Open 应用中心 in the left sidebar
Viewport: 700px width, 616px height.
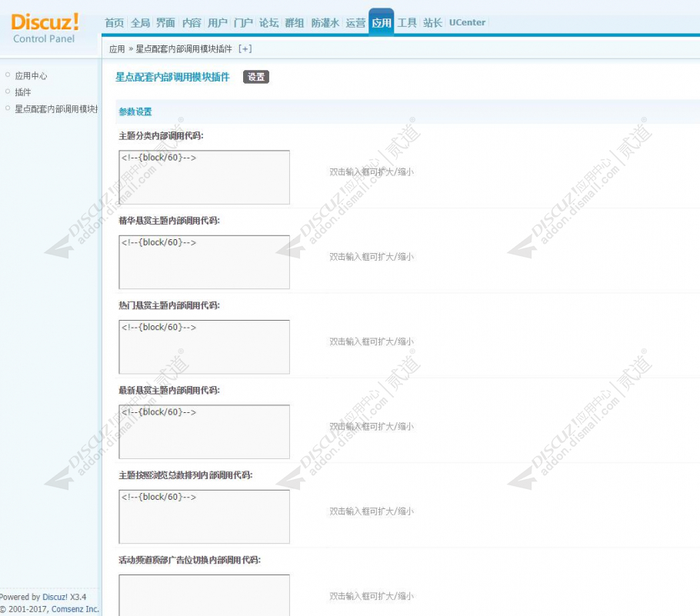[x=31, y=76]
